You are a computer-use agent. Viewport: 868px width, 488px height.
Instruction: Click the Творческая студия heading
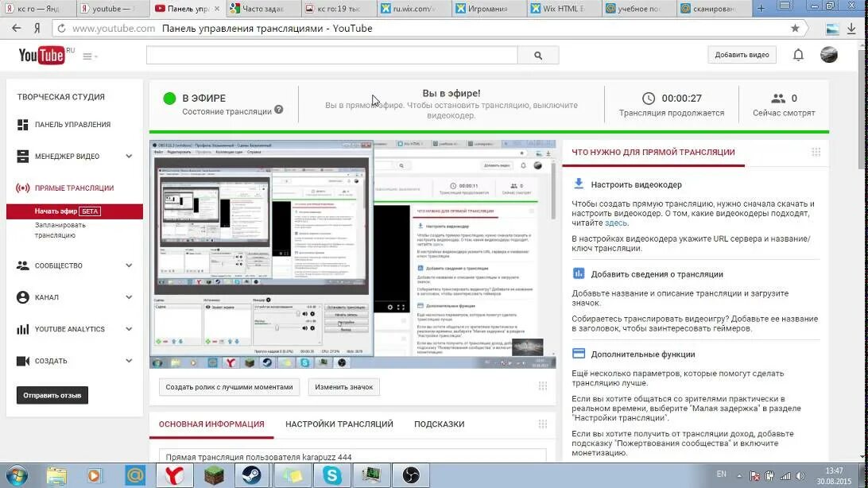[x=61, y=97]
